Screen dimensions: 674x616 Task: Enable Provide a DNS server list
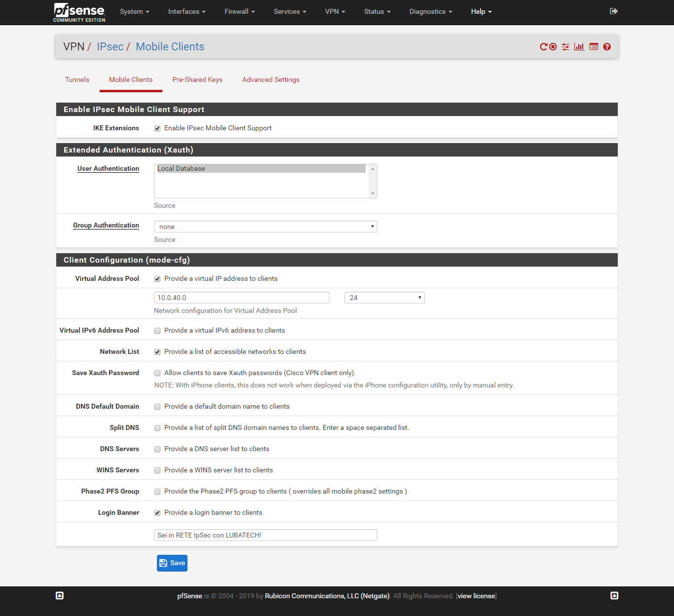(x=157, y=449)
